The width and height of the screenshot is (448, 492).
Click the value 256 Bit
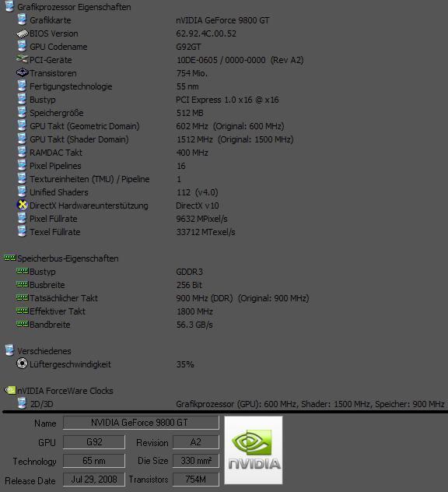189,285
